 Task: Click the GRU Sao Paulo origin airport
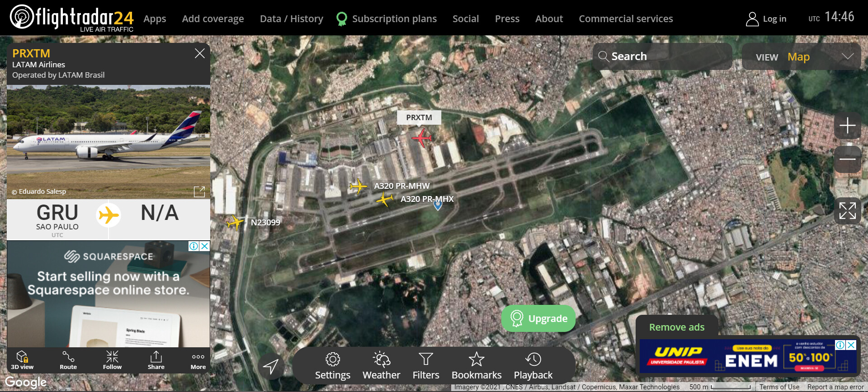coord(57,219)
